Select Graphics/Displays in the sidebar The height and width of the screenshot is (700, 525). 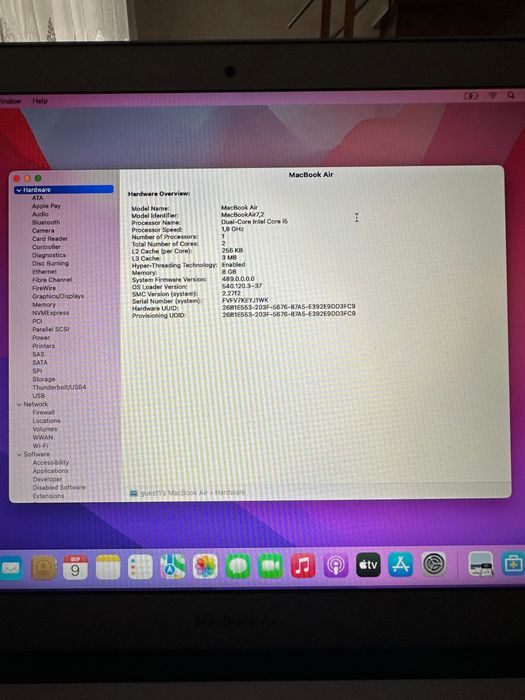(58, 296)
